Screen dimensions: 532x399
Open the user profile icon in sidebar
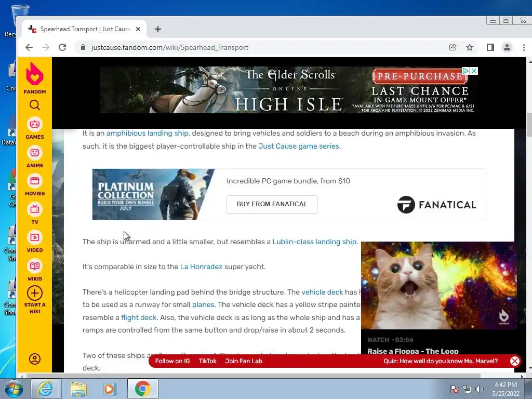point(35,359)
